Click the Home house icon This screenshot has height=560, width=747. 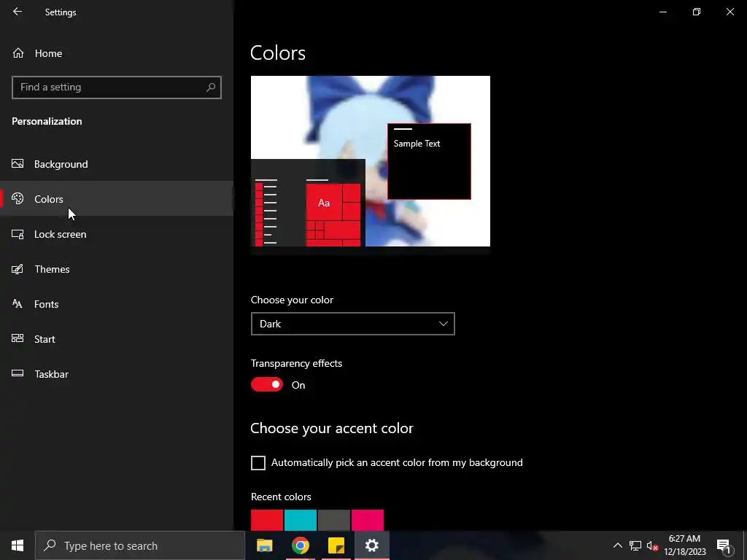click(x=18, y=52)
